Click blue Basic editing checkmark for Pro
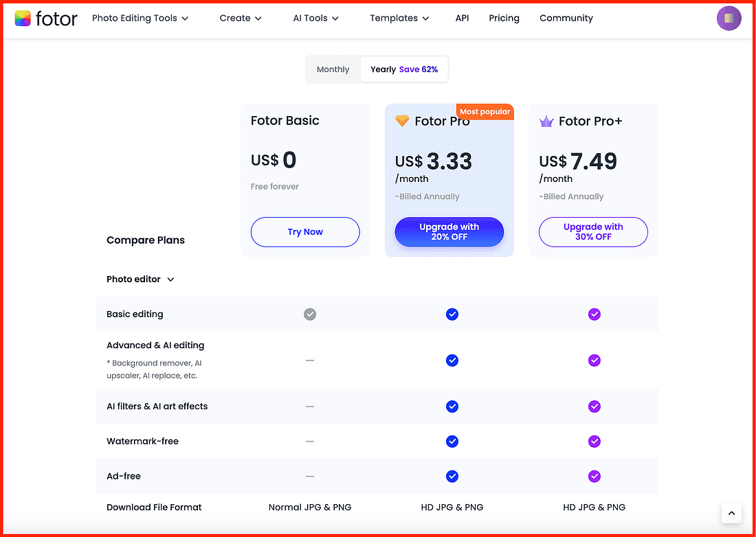 tap(452, 315)
